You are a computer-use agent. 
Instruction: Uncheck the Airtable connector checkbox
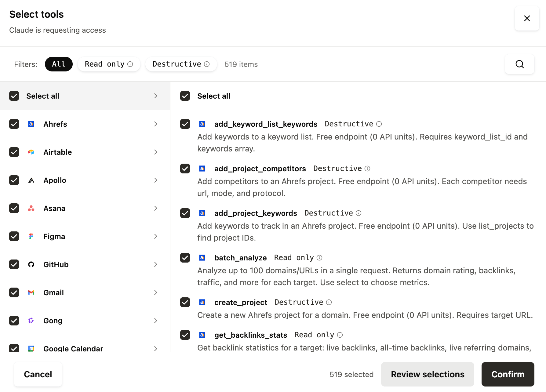[14, 152]
